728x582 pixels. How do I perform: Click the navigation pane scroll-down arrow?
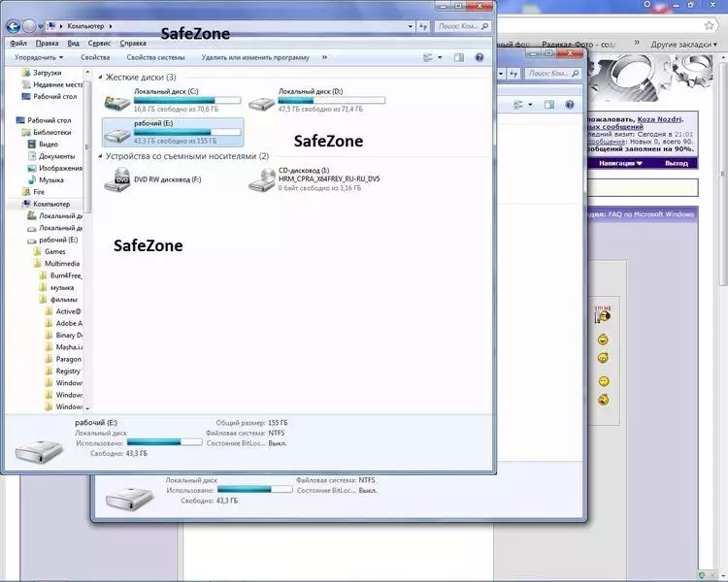pos(87,408)
